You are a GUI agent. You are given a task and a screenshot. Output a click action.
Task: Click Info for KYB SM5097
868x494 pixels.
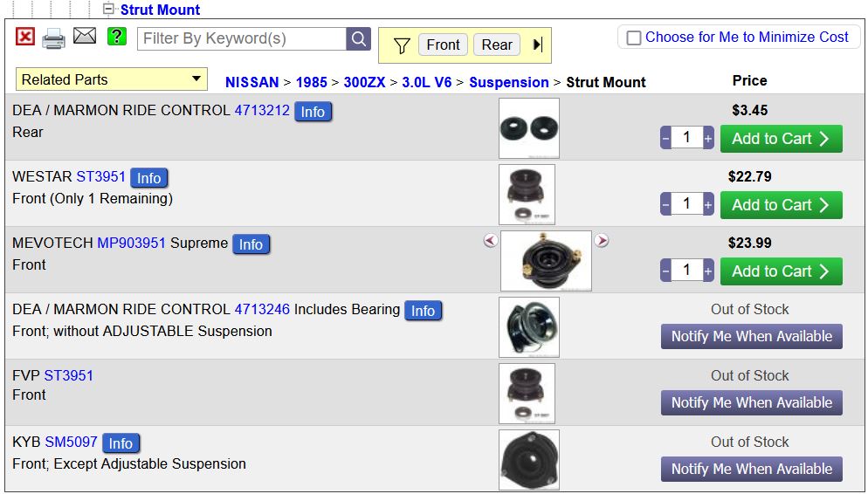(121, 443)
